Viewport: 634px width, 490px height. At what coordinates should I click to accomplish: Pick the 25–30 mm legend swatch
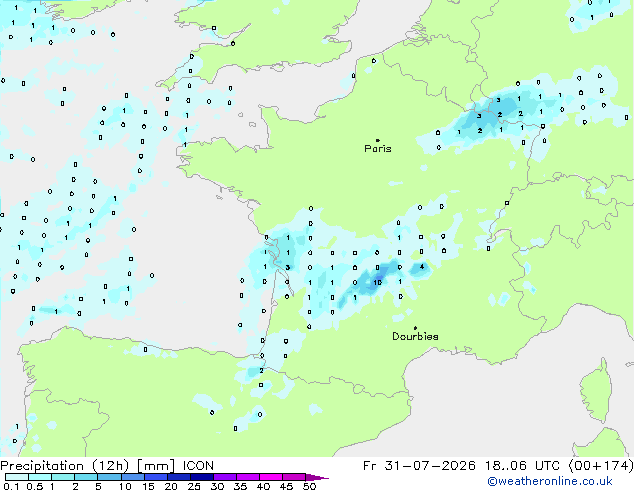[x=201, y=477]
